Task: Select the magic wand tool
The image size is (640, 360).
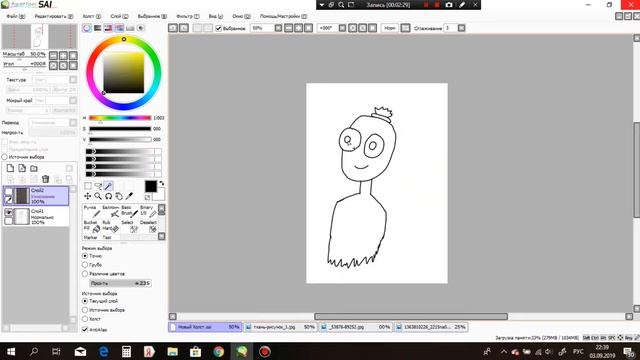Action: [x=108, y=186]
